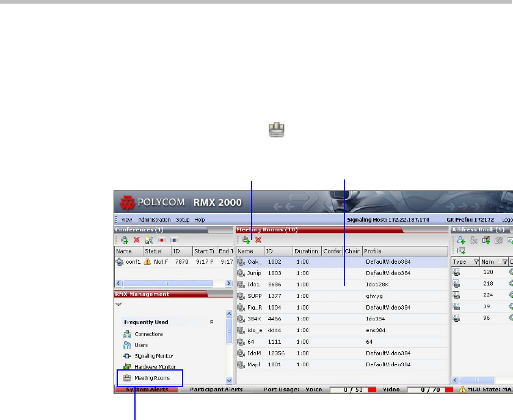Image resolution: width=513 pixels, height=420 pixels.
Task: Click address book entry 120 type icon
Action: (456, 272)
